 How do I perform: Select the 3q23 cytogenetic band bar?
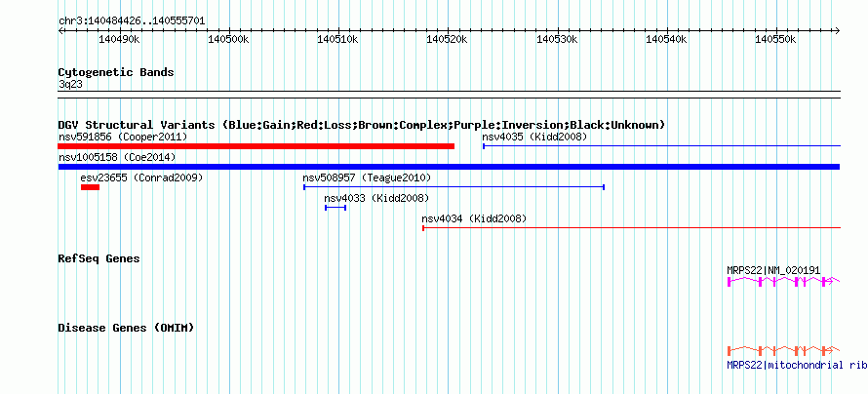click(449, 95)
